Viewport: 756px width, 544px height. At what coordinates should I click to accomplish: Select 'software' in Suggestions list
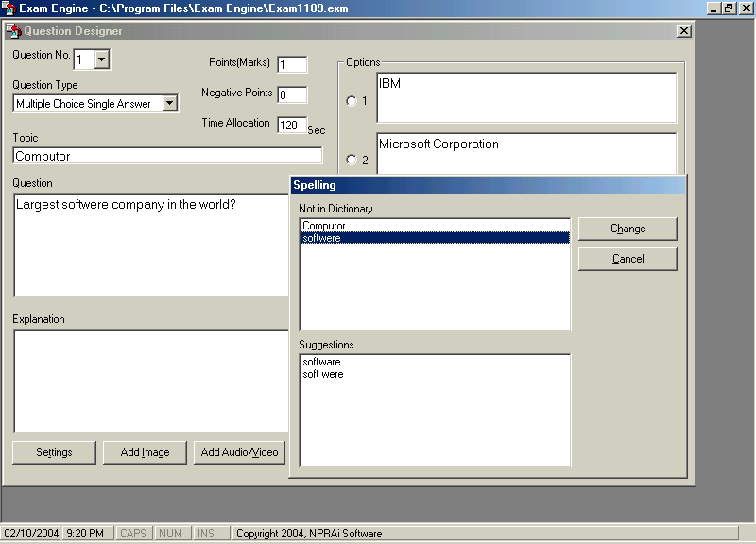[321, 362]
